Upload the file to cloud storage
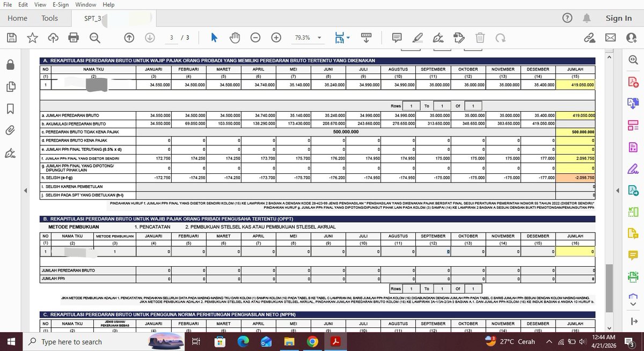This screenshot has width=644, height=351. tap(53, 38)
